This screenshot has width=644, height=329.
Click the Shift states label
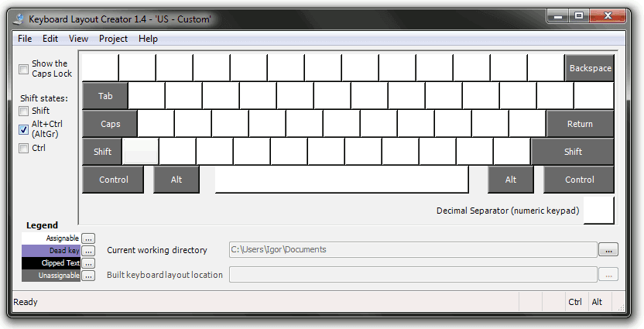point(44,98)
